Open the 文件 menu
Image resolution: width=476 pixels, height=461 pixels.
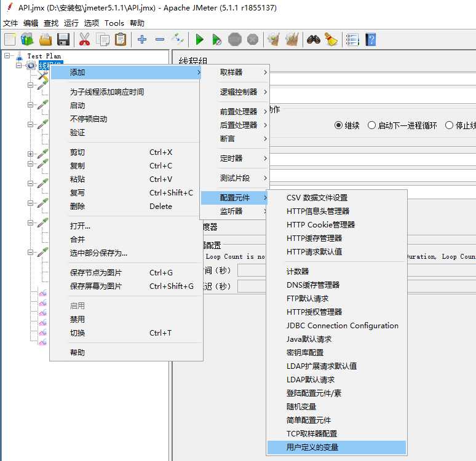click(10, 23)
